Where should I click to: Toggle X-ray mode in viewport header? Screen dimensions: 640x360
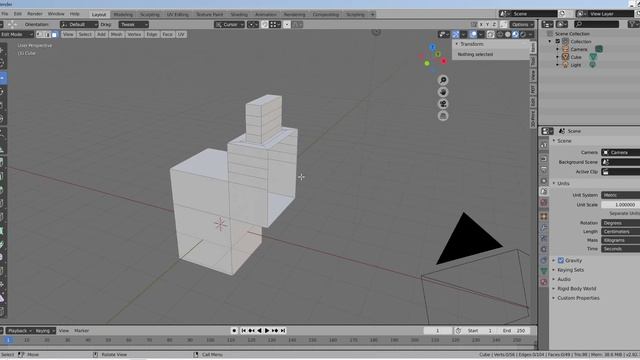pos(491,35)
